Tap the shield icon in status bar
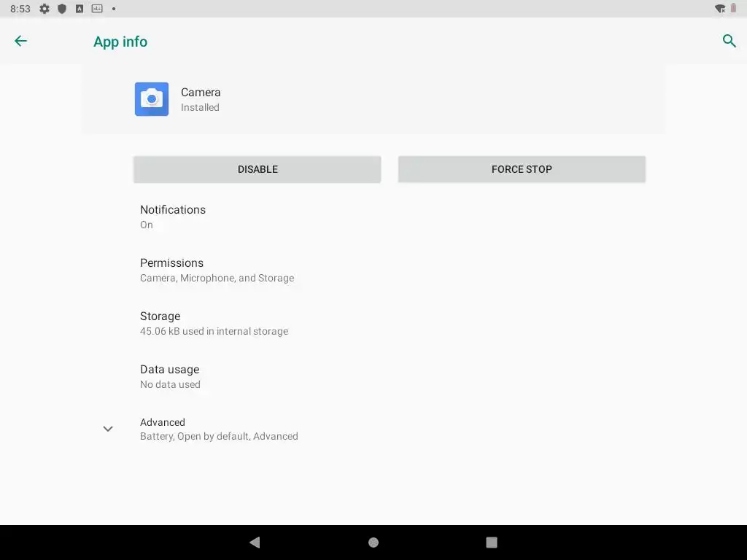 (62, 9)
